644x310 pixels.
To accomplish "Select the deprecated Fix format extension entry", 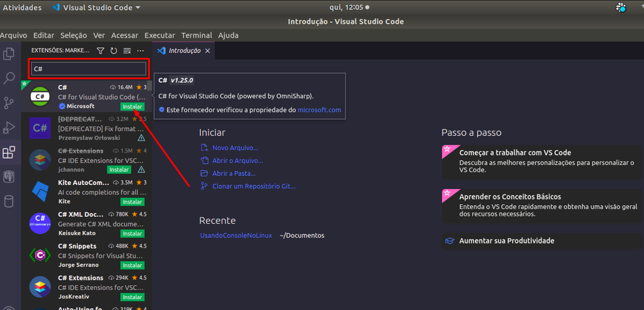I will pyautogui.click(x=87, y=128).
